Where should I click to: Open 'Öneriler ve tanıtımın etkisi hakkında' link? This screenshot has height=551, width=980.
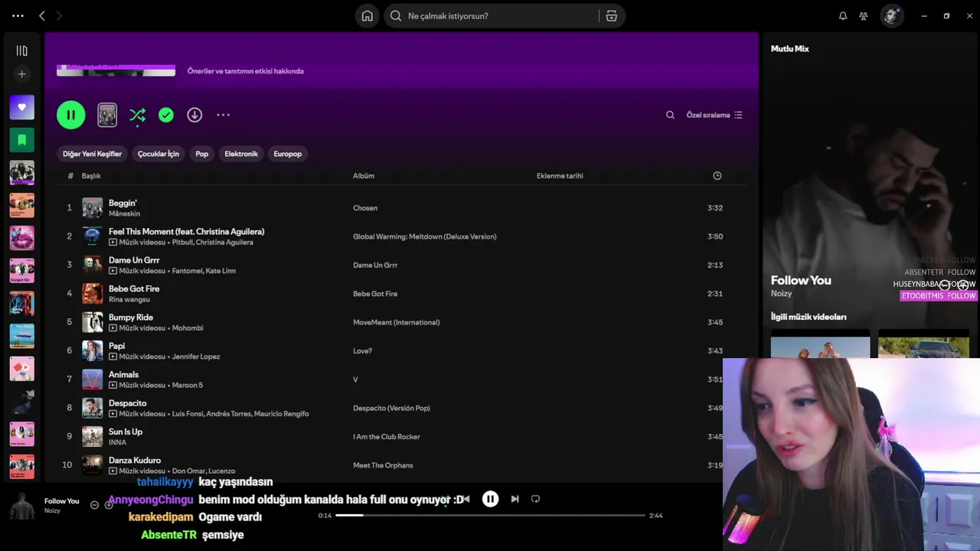click(245, 71)
